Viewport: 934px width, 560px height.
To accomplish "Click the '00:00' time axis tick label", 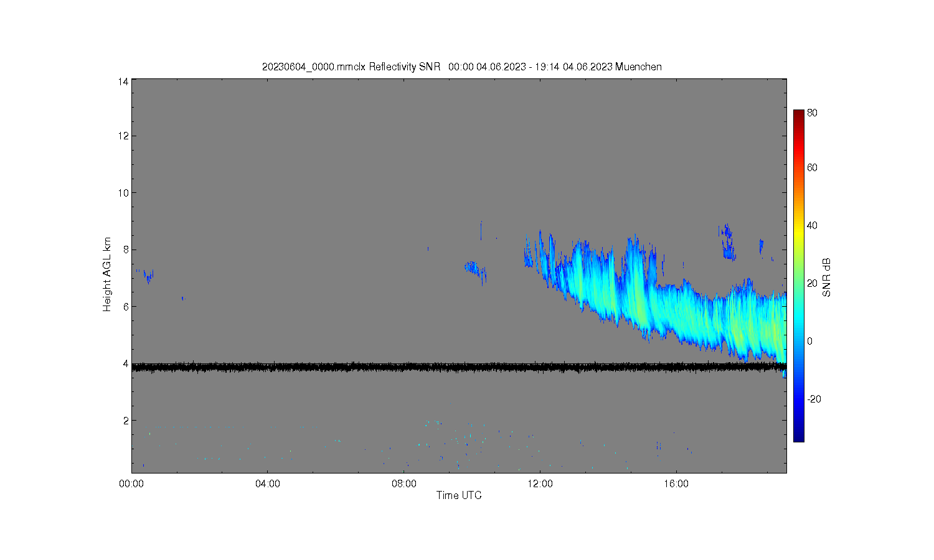I will click(132, 483).
